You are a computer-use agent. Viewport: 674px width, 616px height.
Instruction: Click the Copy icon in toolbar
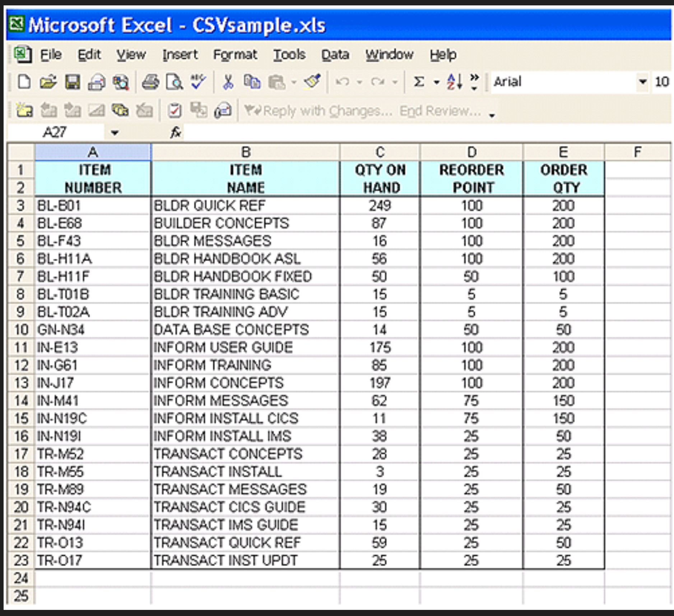click(252, 82)
